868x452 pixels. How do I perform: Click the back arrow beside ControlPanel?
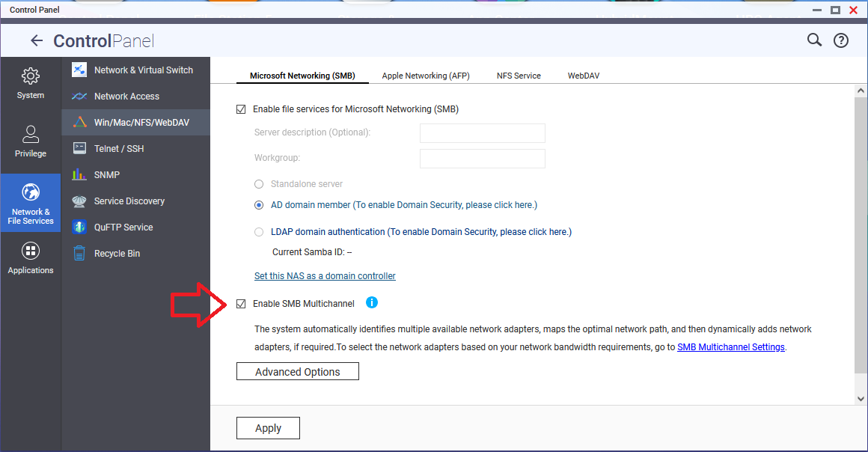pyautogui.click(x=37, y=41)
